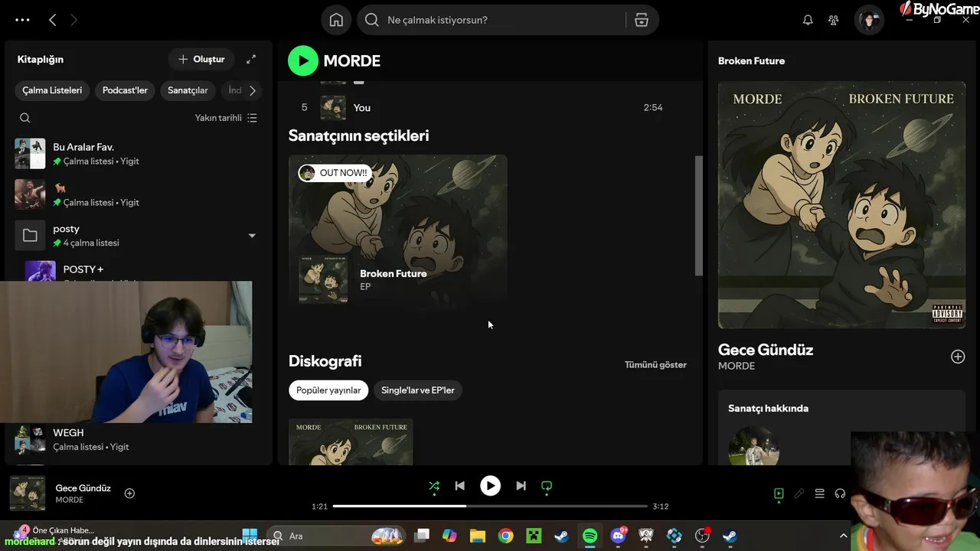Show hidden system tray icons
The width and height of the screenshot is (980, 551).
[844, 536]
